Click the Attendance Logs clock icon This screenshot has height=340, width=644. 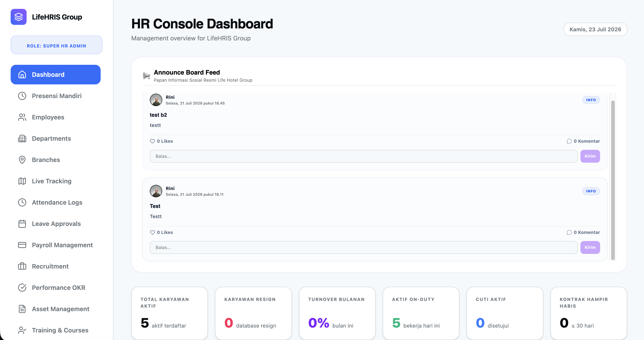[22, 202]
